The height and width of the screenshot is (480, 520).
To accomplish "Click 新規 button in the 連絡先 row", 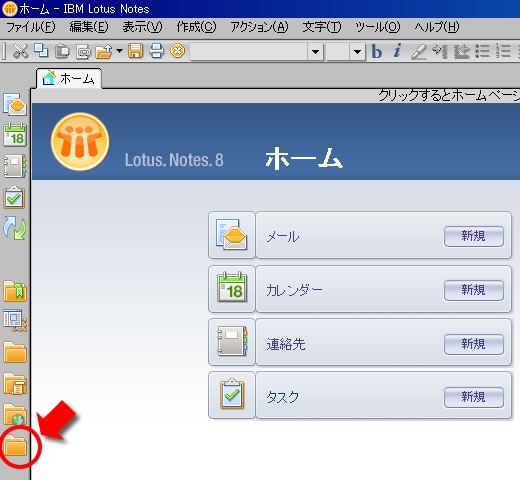I will [x=474, y=344].
